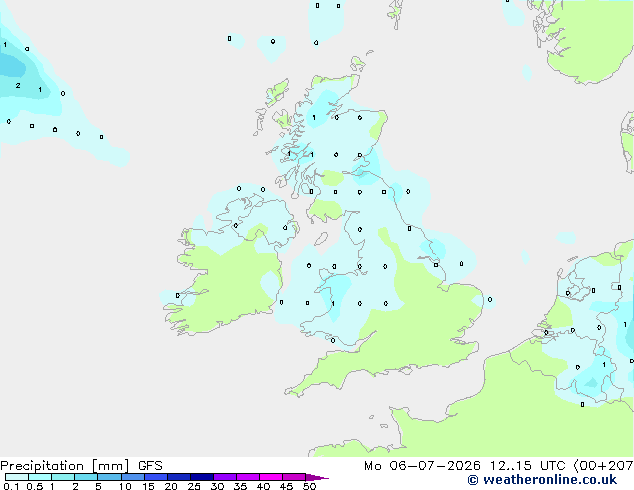Pick the 15–20 mm legend color swatch

(156, 477)
